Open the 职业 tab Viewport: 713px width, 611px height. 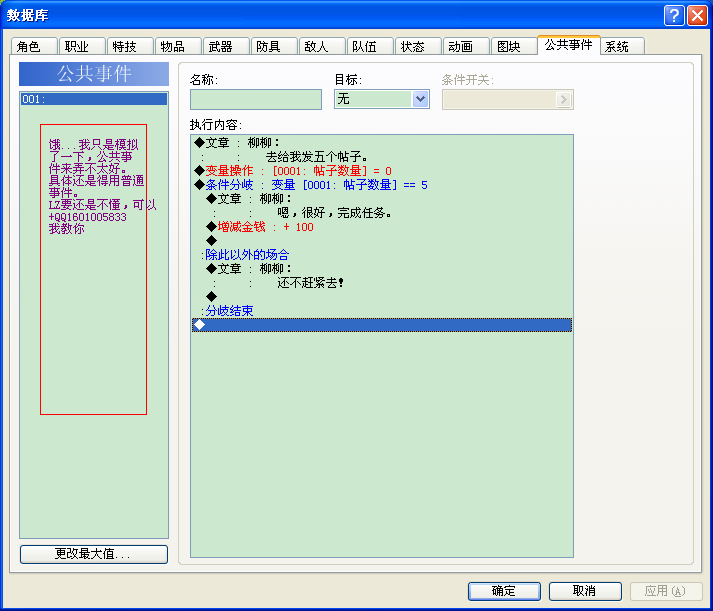click(82, 46)
